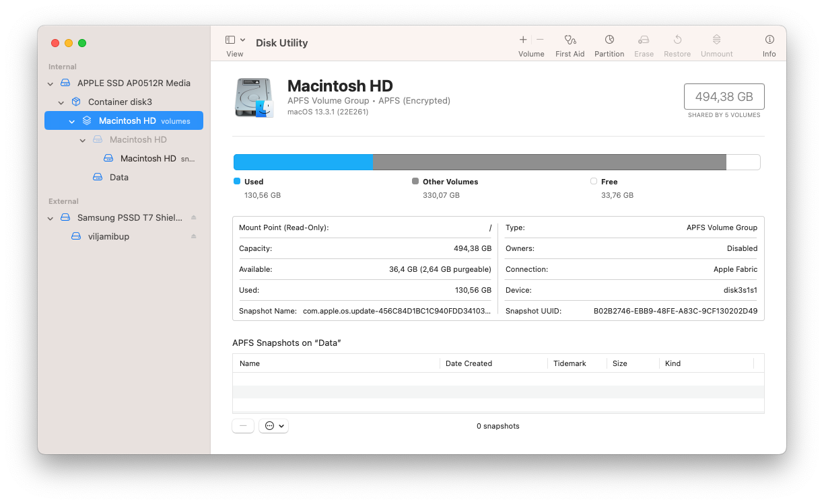Click the white Free bar segment
This screenshot has width=824, height=504.
[743, 162]
